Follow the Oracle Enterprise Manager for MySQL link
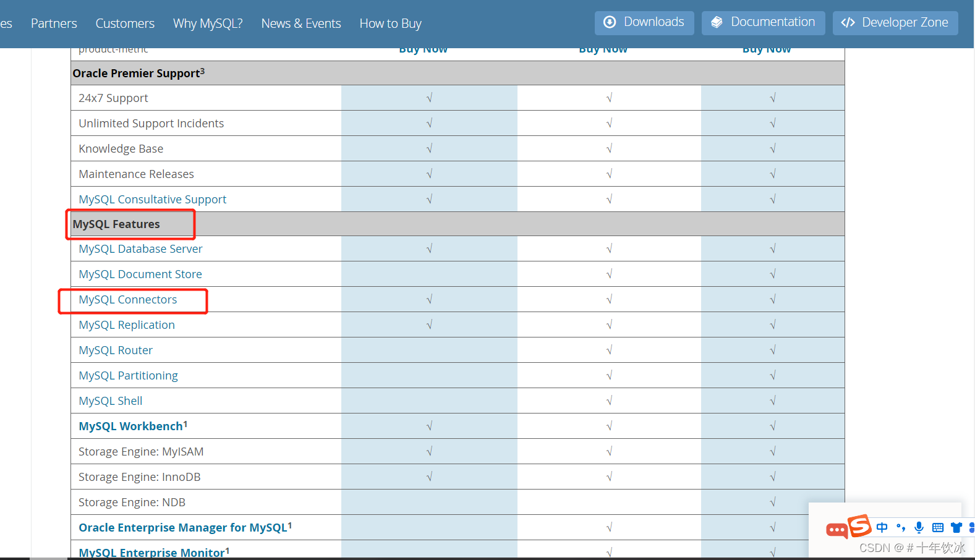Viewport: 975px width, 560px height. [183, 527]
